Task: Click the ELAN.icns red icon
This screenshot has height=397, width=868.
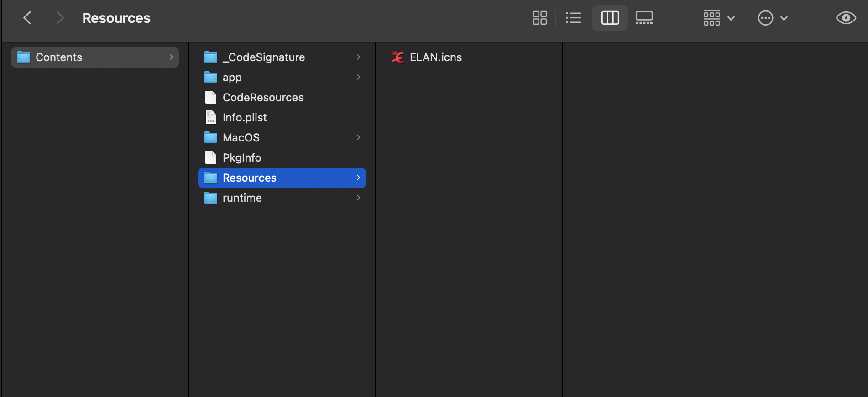Action: tap(398, 57)
